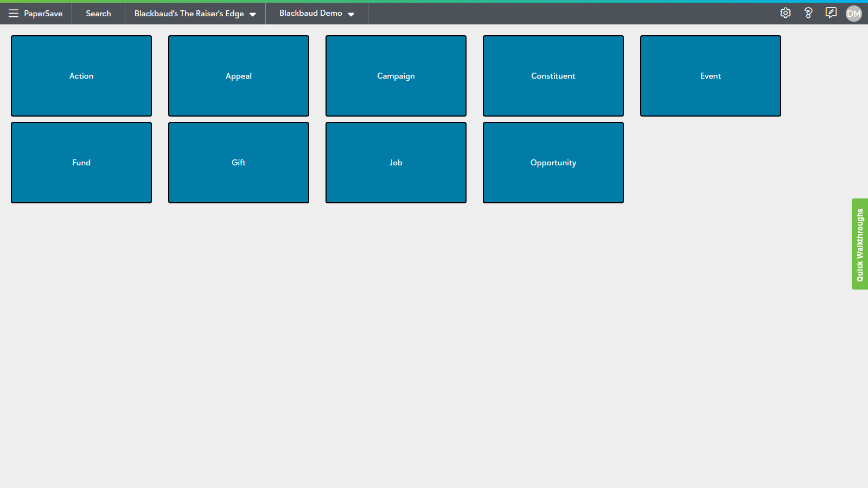Open the Search menu item
Screen dimensions: 868x488
[98, 14]
